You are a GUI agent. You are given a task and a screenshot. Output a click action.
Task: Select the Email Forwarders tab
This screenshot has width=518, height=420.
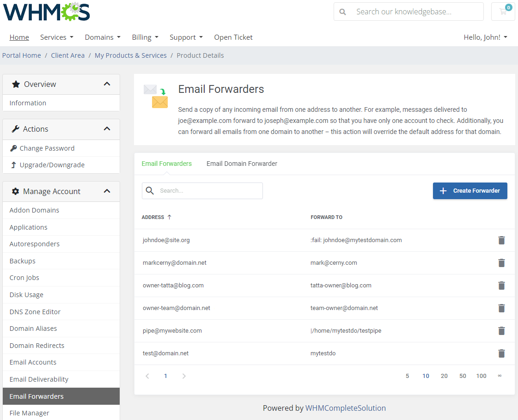click(166, 164)
